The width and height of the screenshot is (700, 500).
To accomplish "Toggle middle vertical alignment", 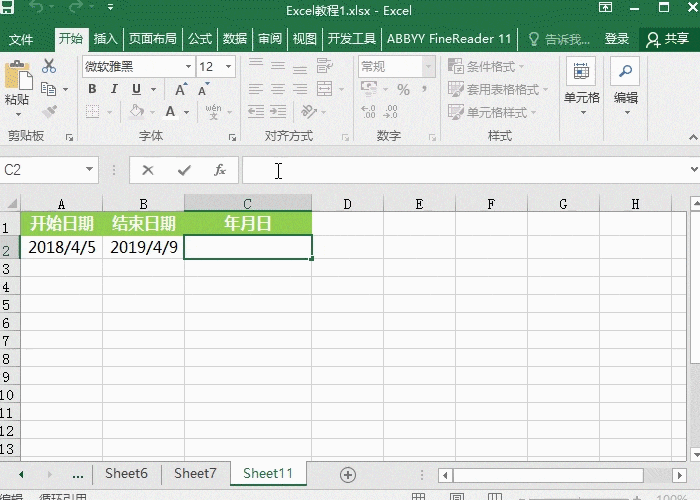I will tap(278, 66).
